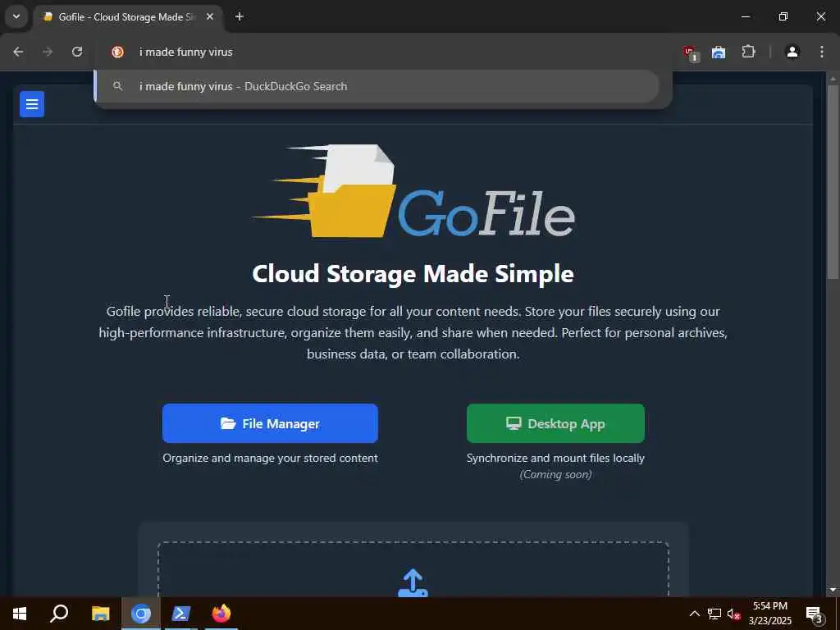Close the Gofile tab

[x=210, y=16]
